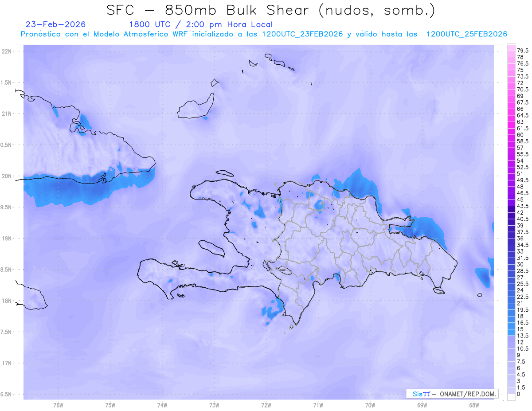The width and height of the screenshot is (532, 411).
Task: Click the '70W' longitude label
Action: pos(370,405)
